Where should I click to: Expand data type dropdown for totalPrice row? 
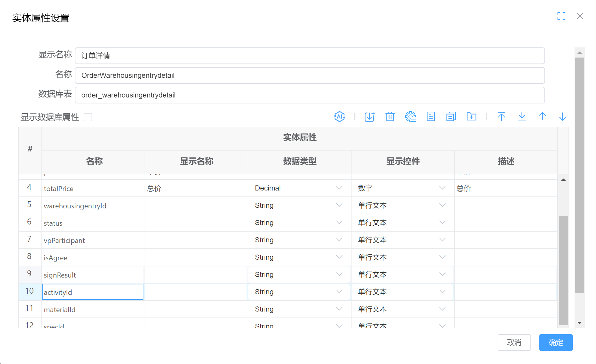[339, 188]
